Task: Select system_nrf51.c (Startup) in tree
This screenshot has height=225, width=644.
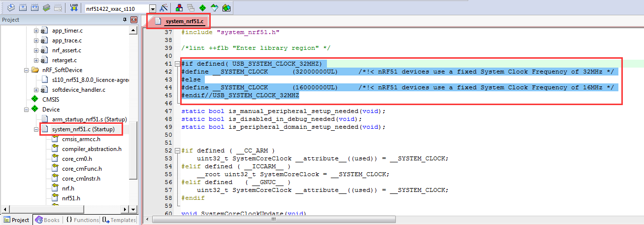Action: [x=83, y=129]
